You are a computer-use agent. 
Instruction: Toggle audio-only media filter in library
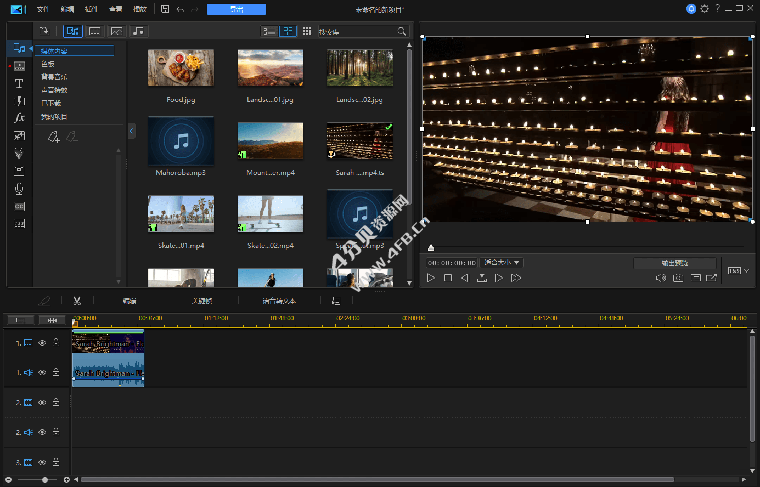tap(138, 31)
